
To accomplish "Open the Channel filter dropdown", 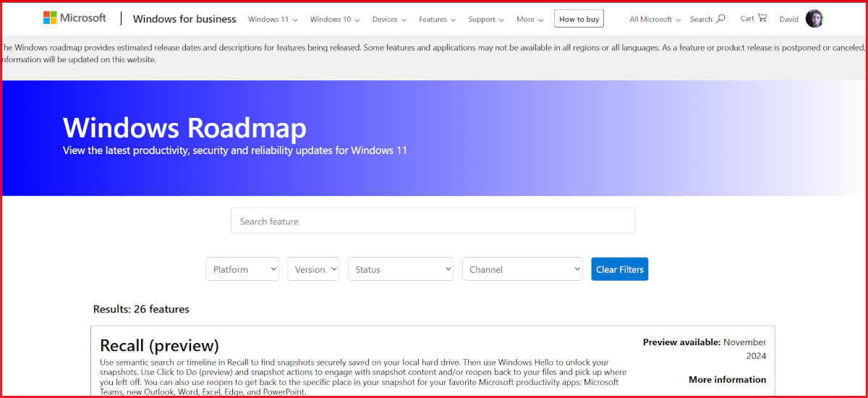I will tap(522, 269).
